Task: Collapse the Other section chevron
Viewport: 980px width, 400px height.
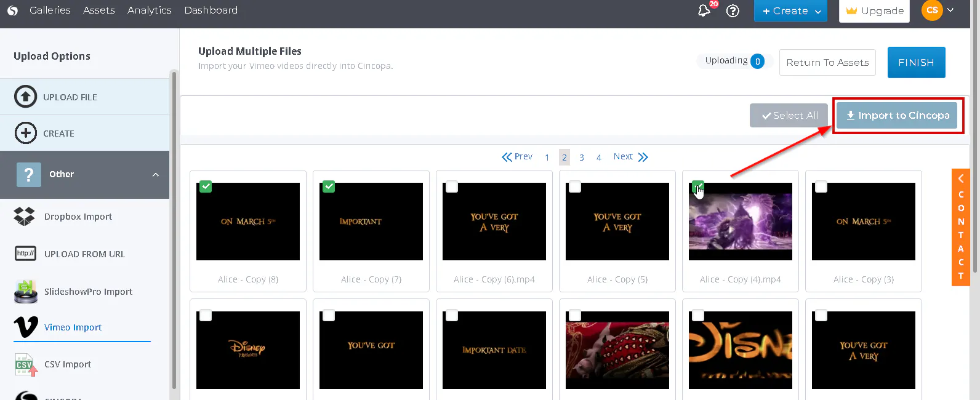Action: point(156,175)
